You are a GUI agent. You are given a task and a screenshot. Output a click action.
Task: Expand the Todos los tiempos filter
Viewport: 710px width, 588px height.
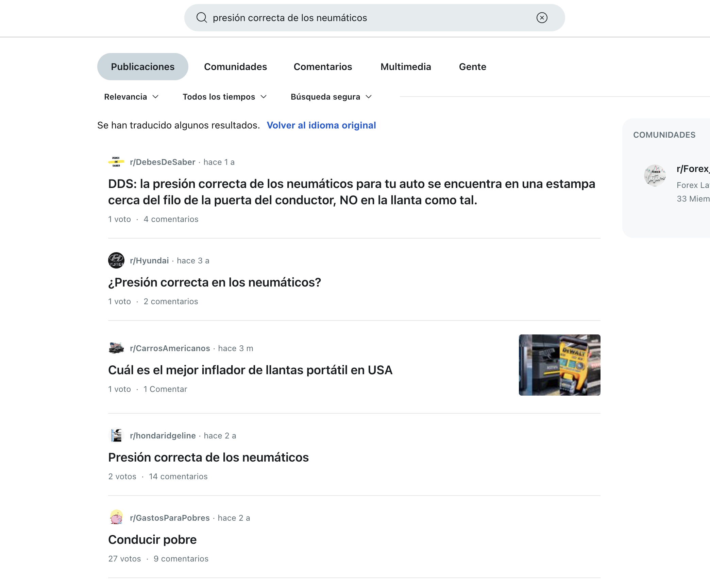[224, 97]
